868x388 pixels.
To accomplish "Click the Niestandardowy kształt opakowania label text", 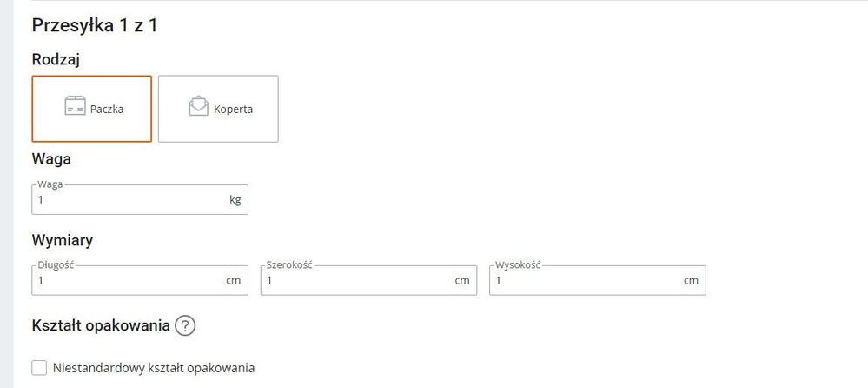I will 153,368.
